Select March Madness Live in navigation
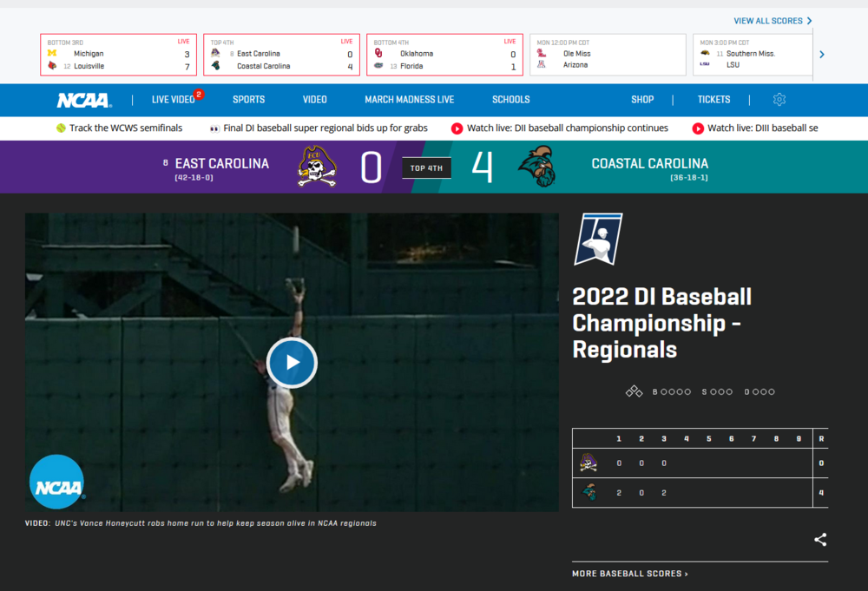 (x=409, y=100)
